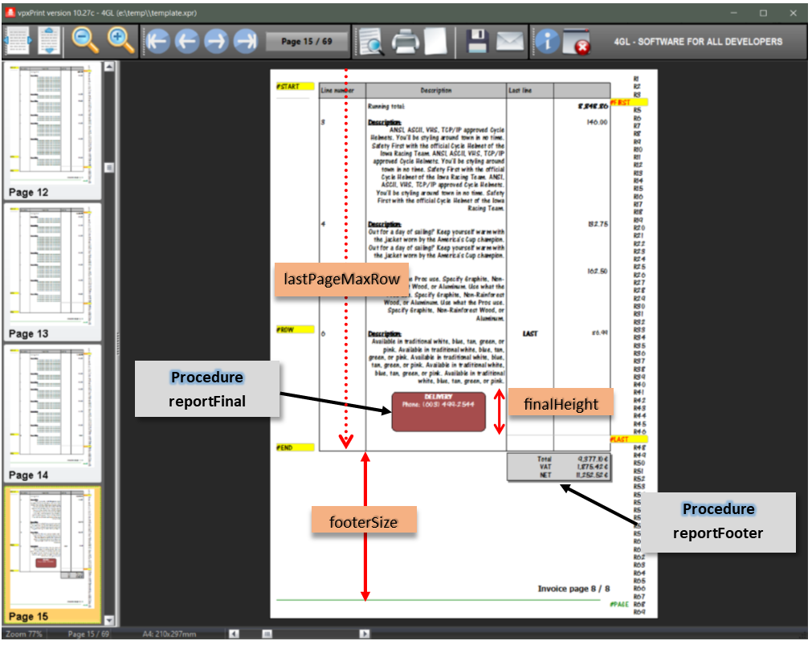Click the 4GL - SOFTWARE FOR ALL DEVELOPERS label
Image resolution: width=812 pixels, height=645 pixels.
coord(698,42)
